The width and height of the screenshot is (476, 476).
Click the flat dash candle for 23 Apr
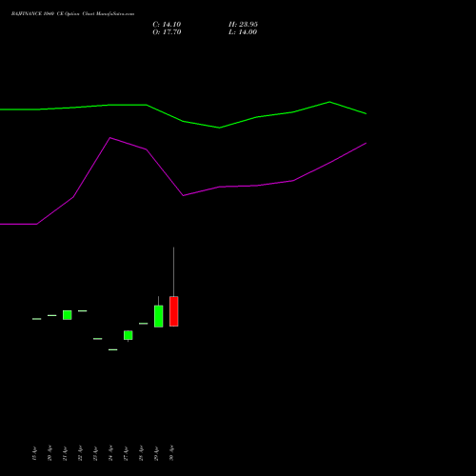point(97,339)
